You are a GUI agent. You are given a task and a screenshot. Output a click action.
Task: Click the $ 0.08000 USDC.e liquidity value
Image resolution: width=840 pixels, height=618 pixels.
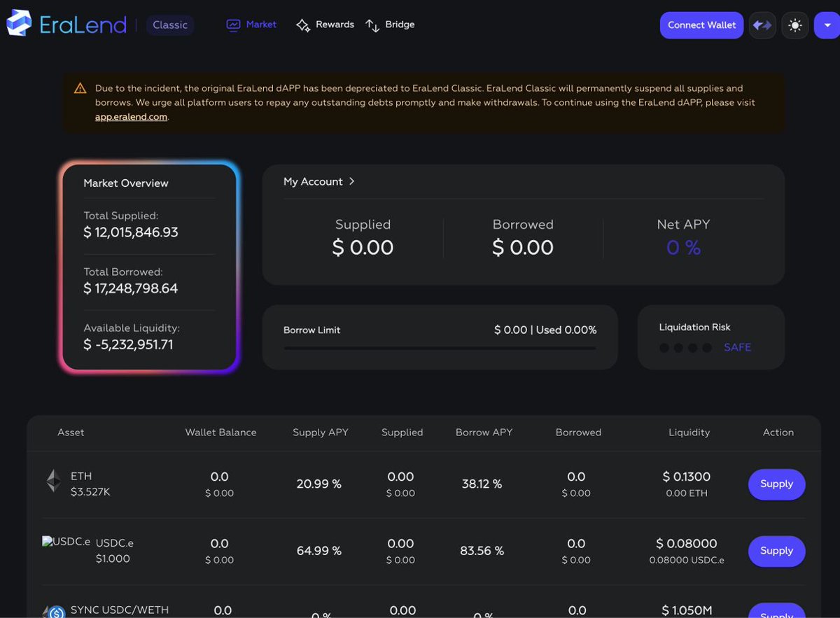click(x=687, y=544)
